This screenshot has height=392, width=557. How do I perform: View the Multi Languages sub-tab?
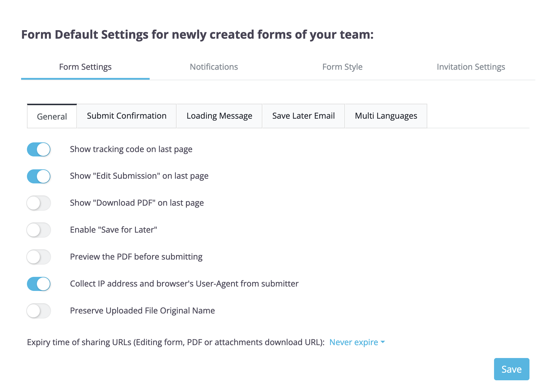click(x=386, y=116)
